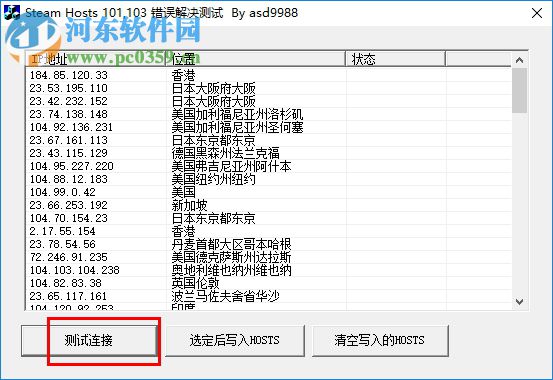This screenshot has width=553, height=380.
Task: Select row 23.78.54.56
Action: (x=269, y=244)
